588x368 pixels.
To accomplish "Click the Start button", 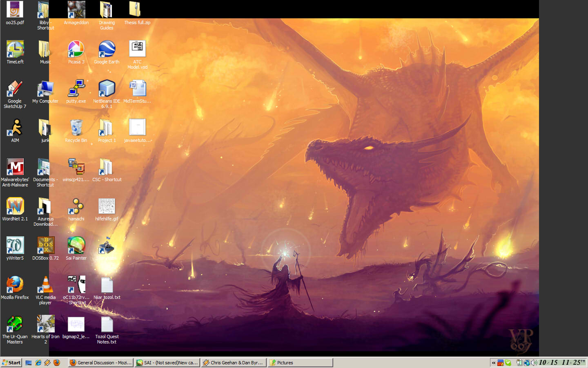I will pyautogui.click(x=11, y=363).
